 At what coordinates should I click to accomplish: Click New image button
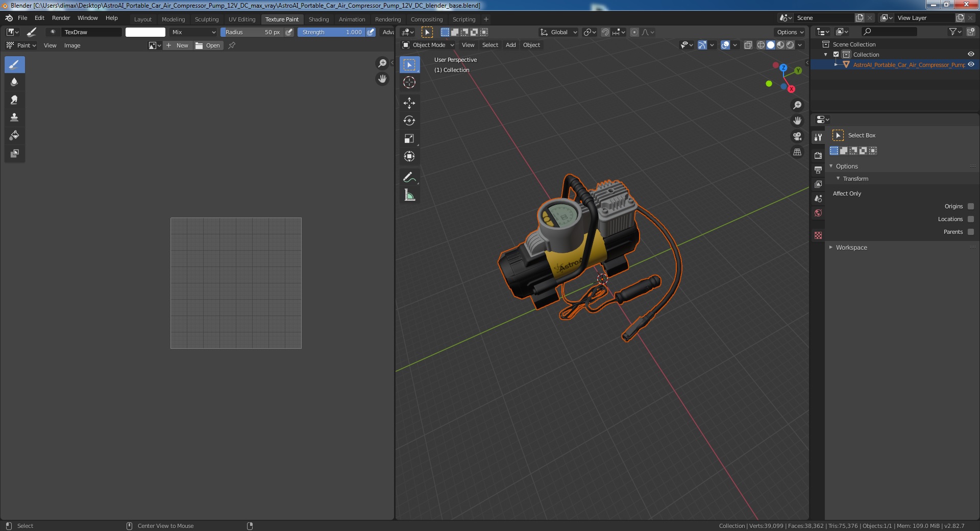click(x=177, y=45)
